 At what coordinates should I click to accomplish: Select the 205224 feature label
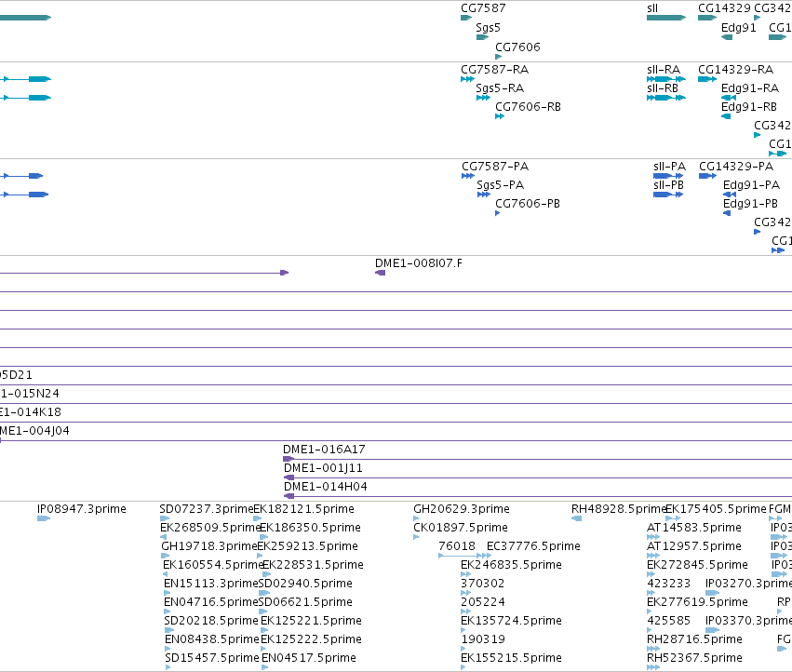[x=482, y=603]
